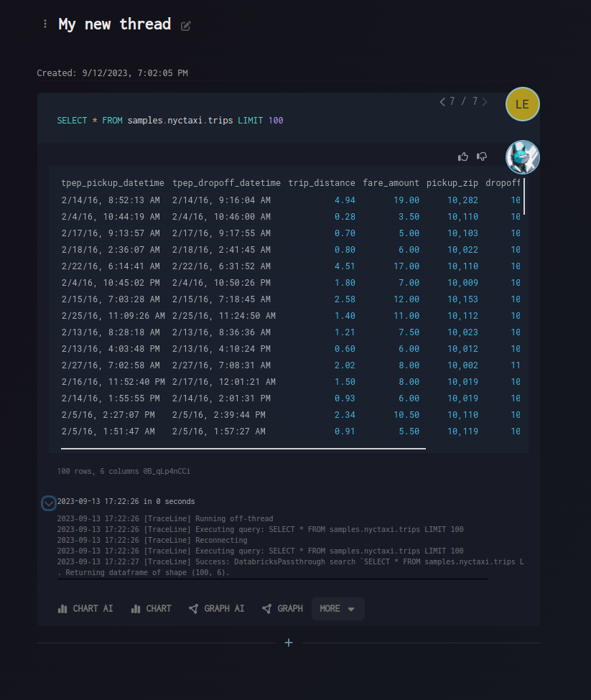Select trip distance cell 0.93

(345, 398)
